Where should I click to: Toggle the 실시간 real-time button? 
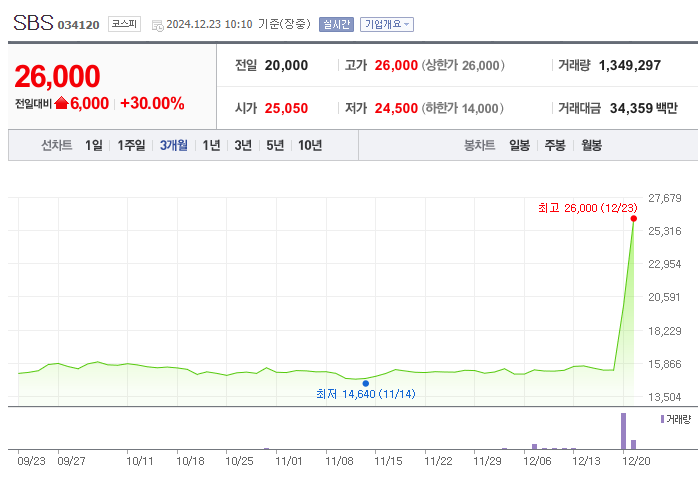coord(336,24)
